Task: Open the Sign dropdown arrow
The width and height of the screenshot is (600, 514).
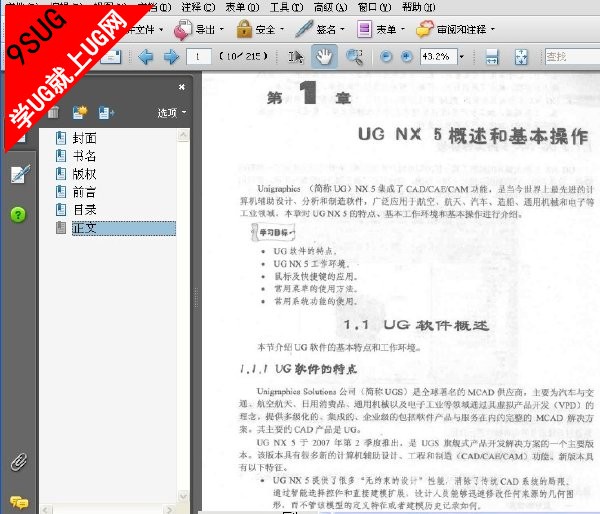Action: [x=342, y=29]
